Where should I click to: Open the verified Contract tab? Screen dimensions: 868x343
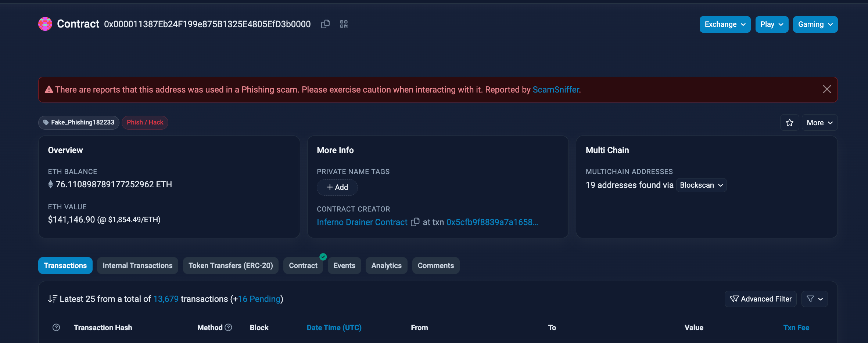pyautogui.click(x=303, y=266)
